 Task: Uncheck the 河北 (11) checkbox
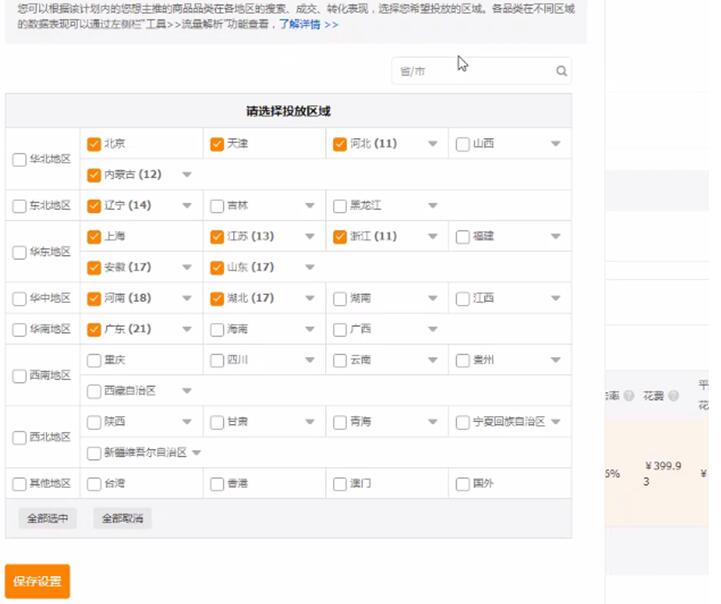[340, 144]
